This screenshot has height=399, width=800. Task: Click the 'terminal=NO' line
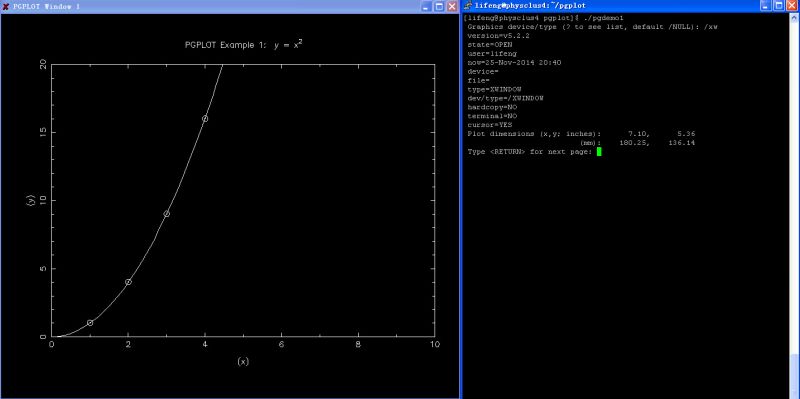[492, 116]
